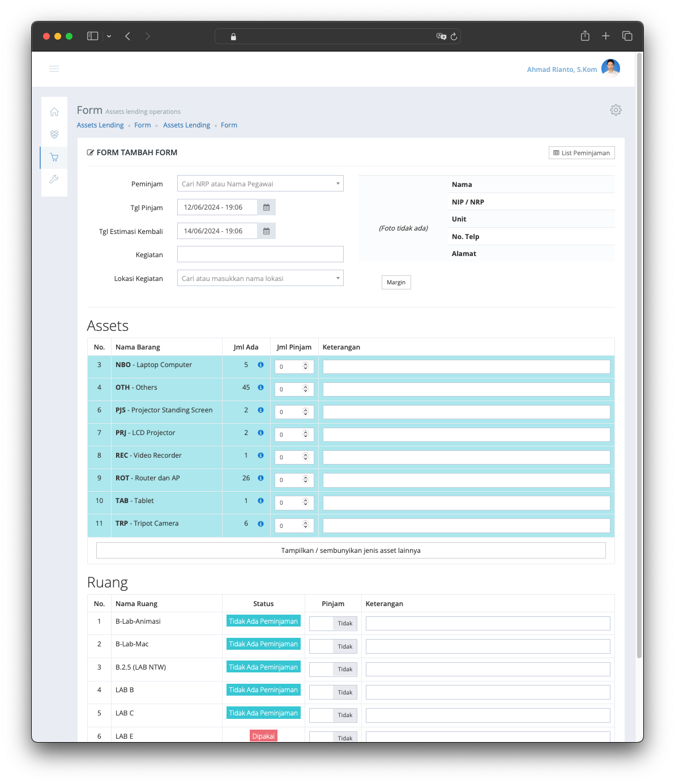
Task: Click info icon for NBO Laptop Computer
Action: [260, 365]
